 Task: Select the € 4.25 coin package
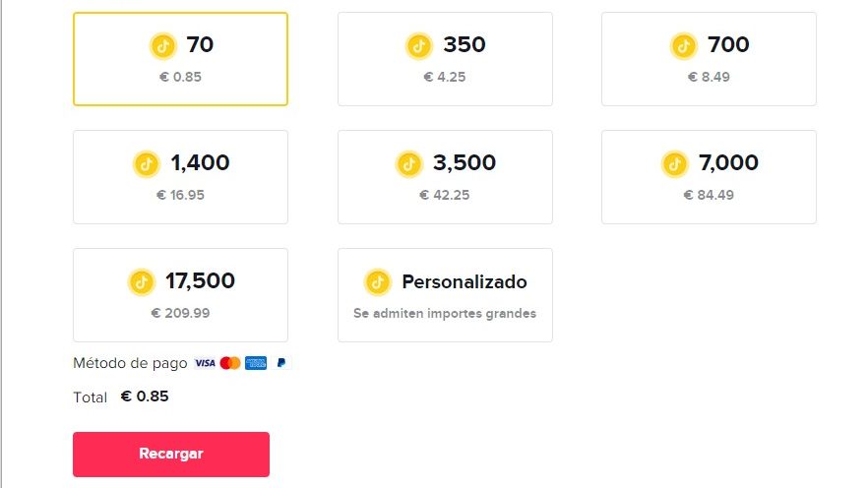(445, 59)
